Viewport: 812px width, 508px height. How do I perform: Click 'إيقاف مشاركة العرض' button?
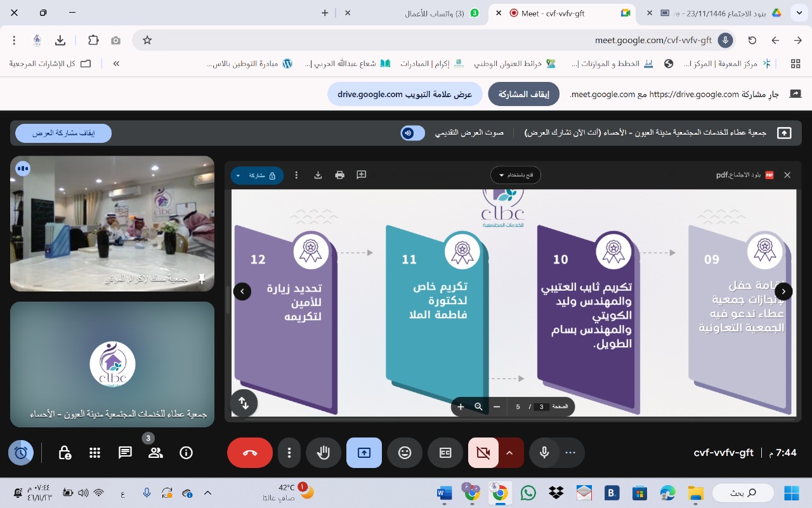[x=63, y=133]
